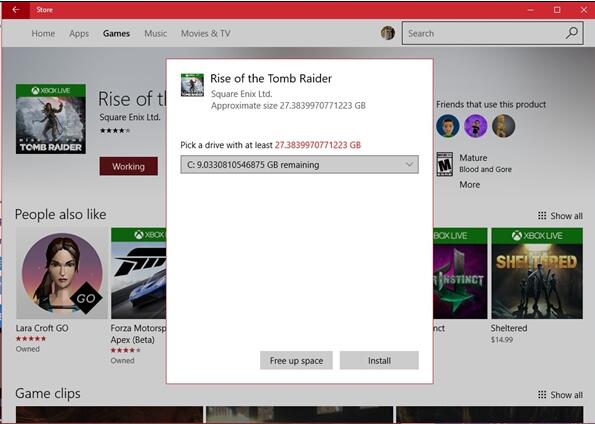The width and height of the screenshot is (595, 424).
Task: Click Friends that use this product heading
Action: (x=491, y=104)
